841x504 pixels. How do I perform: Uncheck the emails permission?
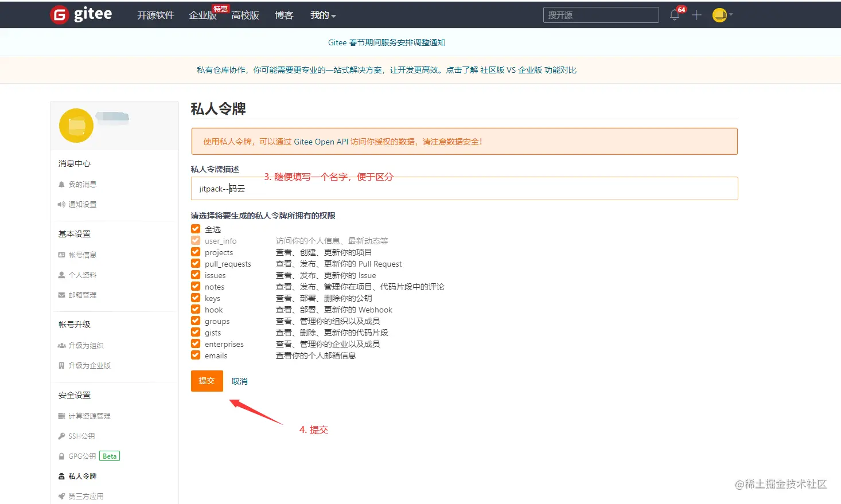pyautogui.click(x=196, y=355)
